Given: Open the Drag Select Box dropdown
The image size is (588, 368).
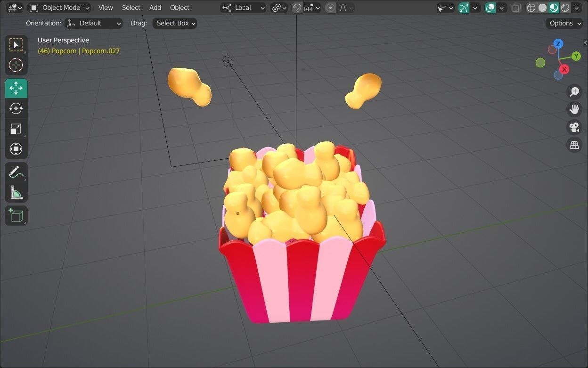Looking at the screenshot, I should click(174, 23).
